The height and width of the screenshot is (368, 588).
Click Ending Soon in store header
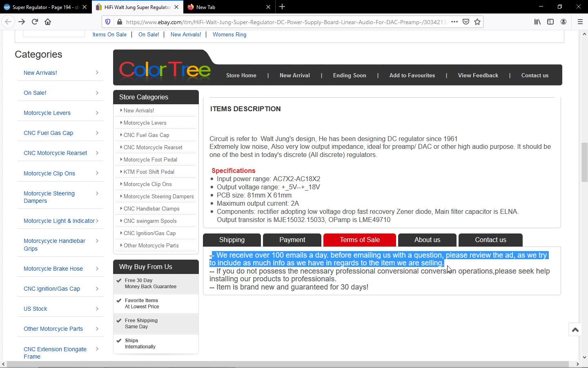(x=350, y=75)
